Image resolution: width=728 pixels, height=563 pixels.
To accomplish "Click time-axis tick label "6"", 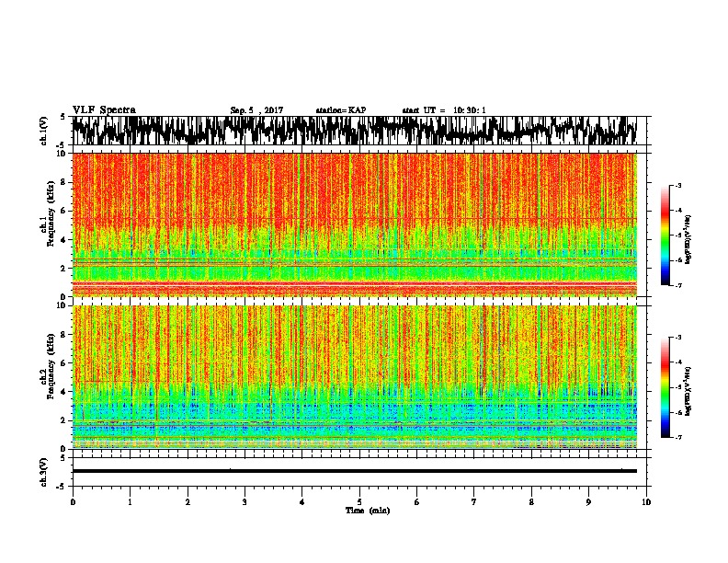I will click(417, 502).
